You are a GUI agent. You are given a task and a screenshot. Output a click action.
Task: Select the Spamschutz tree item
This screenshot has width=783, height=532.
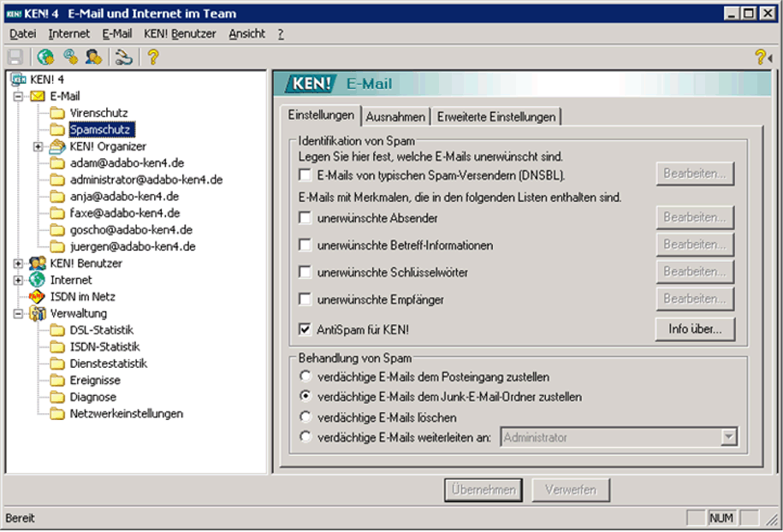point(101,130)
